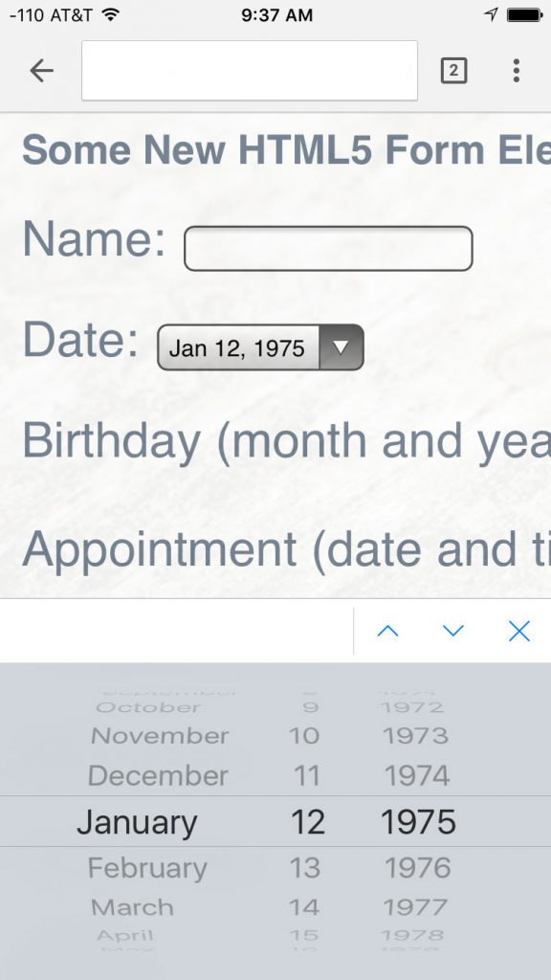
Task: Dismiss the date picker with the X icon
Action: 518,631
